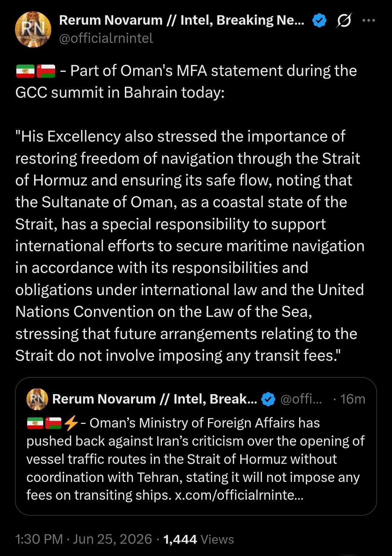Tap the Oman flag emoji in the quoted post

tap(53, 423)
